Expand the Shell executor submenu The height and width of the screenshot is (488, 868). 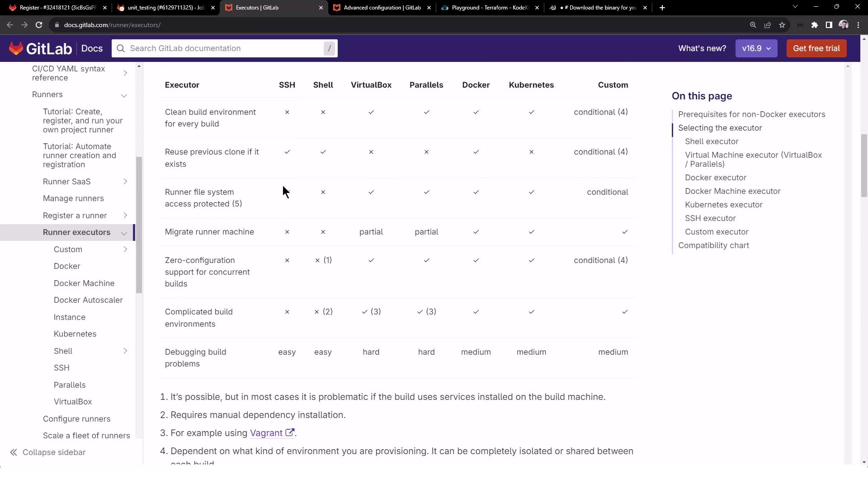pyautogui.click(x=125, y=351)
